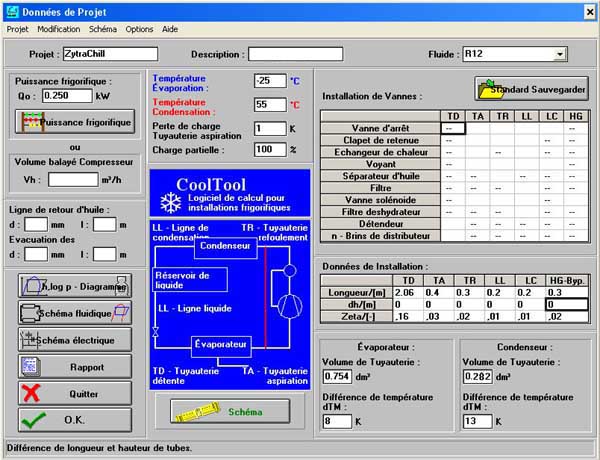
Task: Click oil return line length field
Action: (x=104, y=225)
